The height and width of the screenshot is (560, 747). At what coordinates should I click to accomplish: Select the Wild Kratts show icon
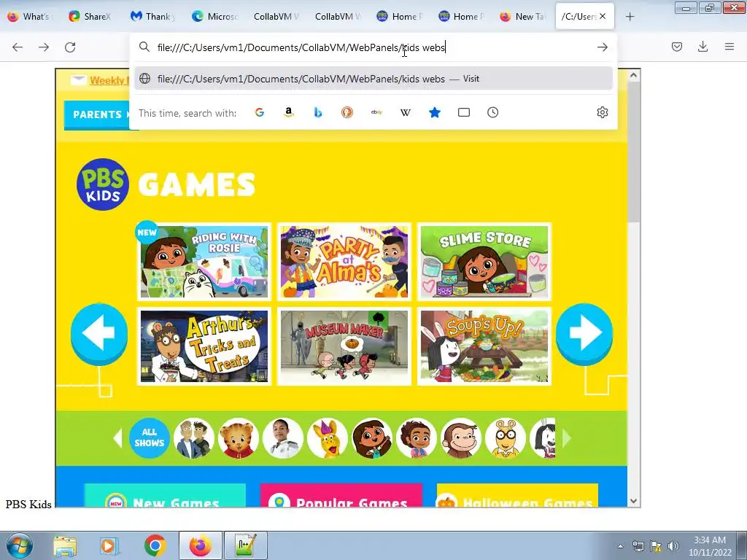point(194,438)
